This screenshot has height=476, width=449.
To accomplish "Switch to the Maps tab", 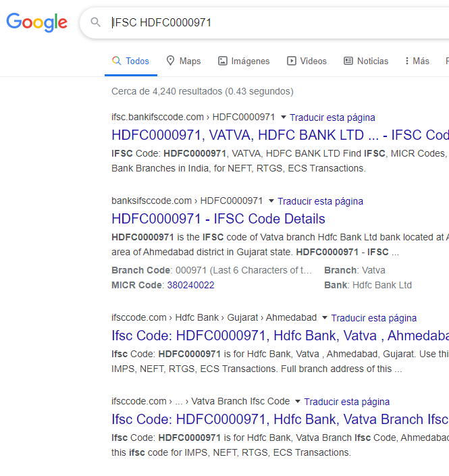I will [184, 61].
